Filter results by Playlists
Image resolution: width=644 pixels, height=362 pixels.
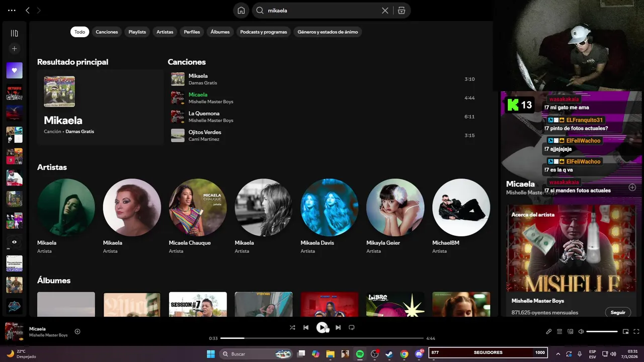click(x=137, y=32)
